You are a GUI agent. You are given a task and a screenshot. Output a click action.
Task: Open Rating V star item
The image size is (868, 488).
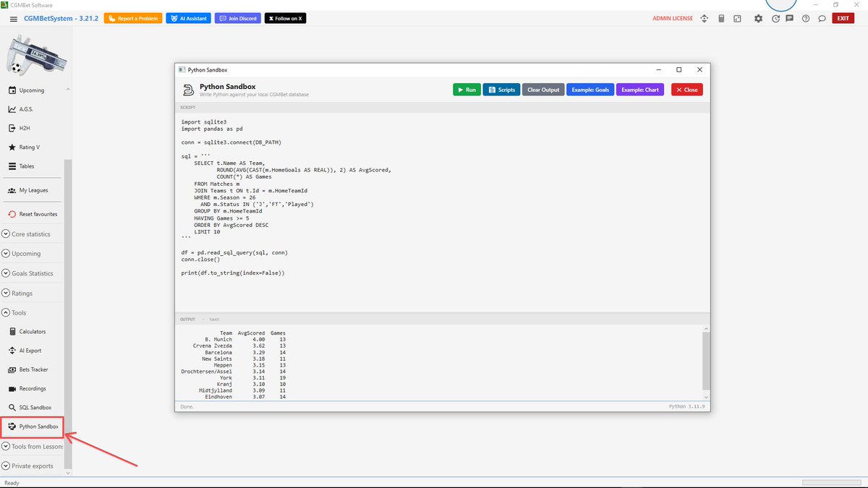click(x=32, y=147)
